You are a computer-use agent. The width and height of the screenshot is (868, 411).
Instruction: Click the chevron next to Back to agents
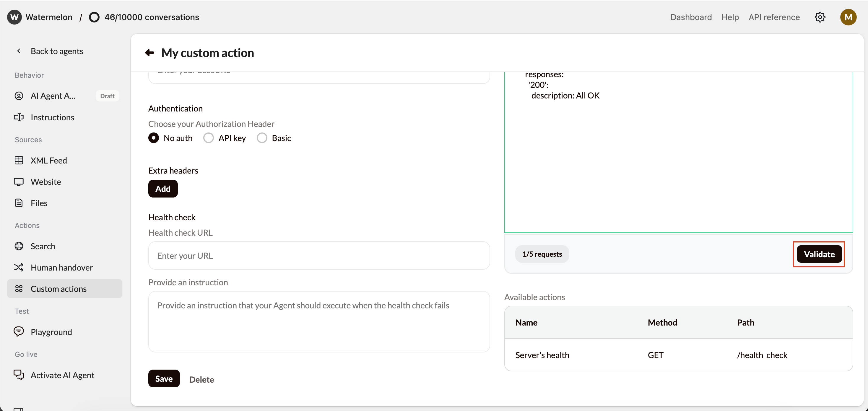[19, 51]
